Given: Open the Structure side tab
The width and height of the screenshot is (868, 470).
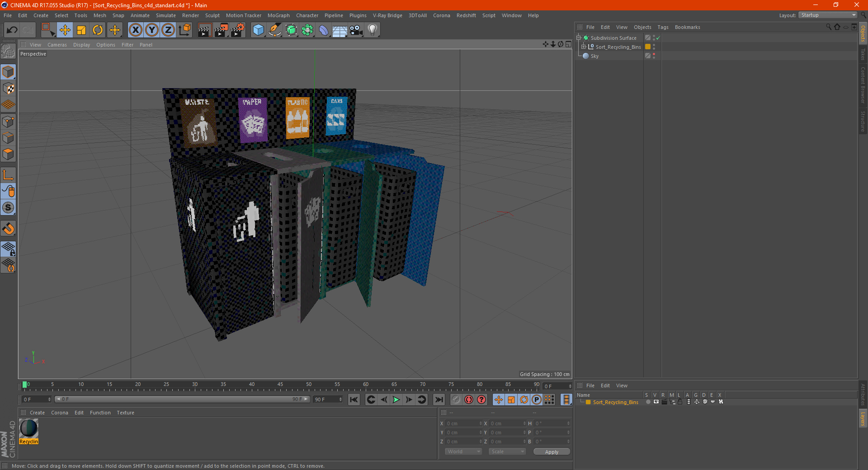Looking at the screenshot, I should click(x=863, y=121).
